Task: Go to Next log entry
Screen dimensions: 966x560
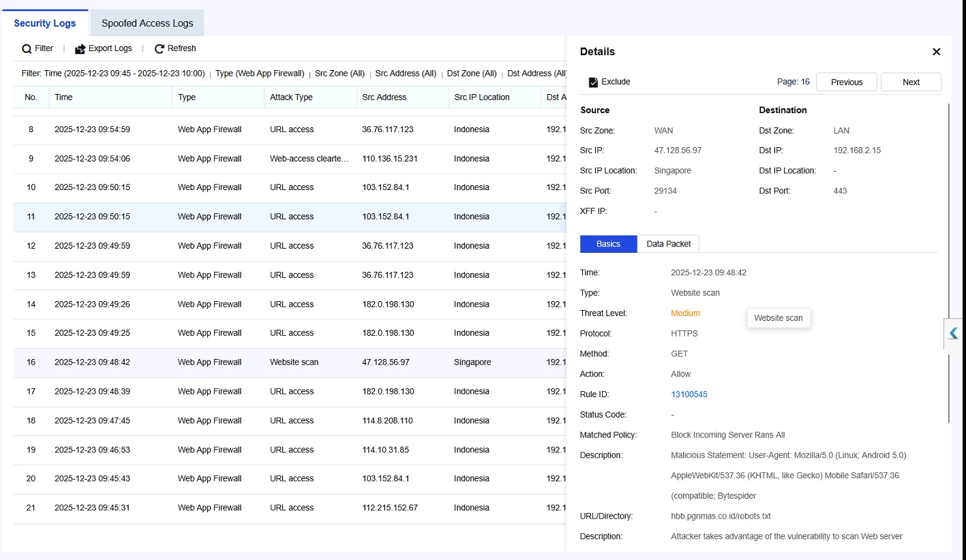Action: coord(911,82)
